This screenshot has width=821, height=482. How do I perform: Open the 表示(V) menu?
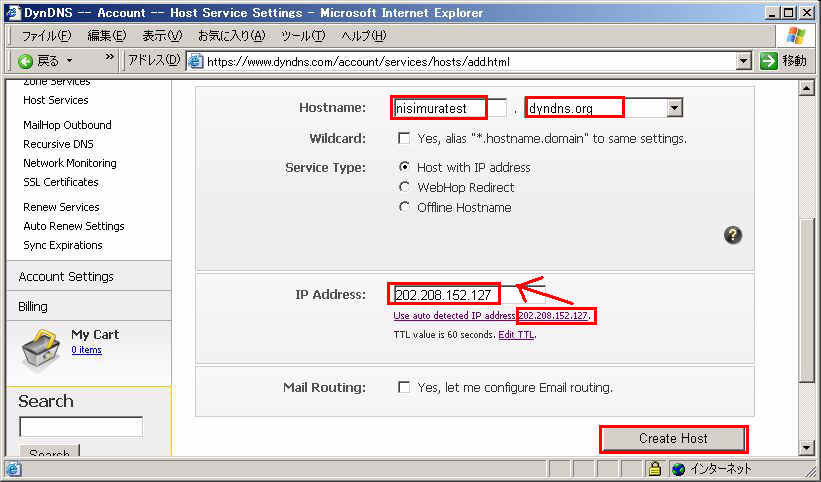[162, 36]
